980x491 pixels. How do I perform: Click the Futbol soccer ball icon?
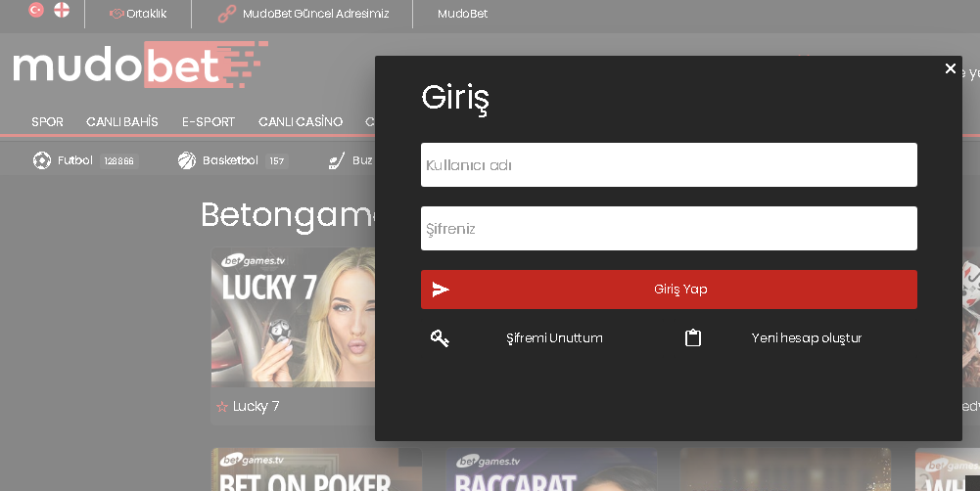(42, 160)
